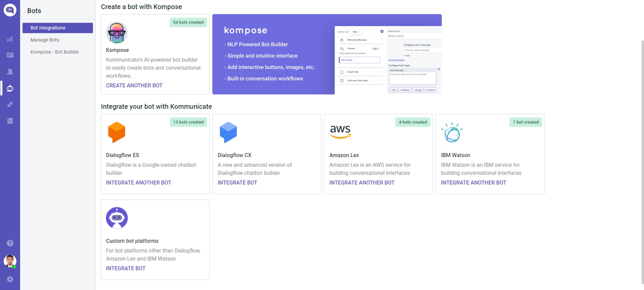Image resolution: width=644 pixels, height=290 pixels.
Task: Click the '13 bots created' badge
Action: (x=188, y=122)
